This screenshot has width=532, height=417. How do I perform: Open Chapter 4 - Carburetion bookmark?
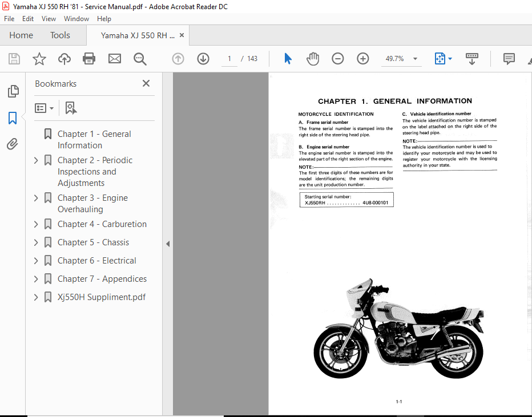coord(102,224)
